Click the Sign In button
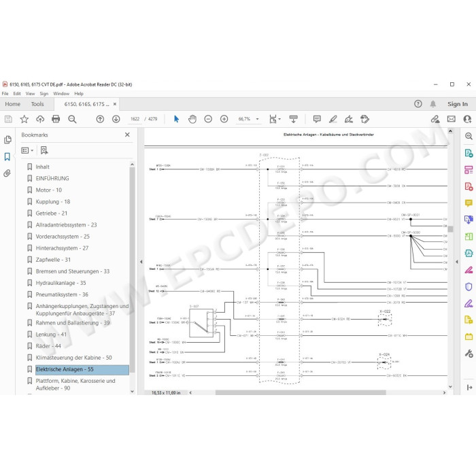The image size is (476, 476). (458, 104)
